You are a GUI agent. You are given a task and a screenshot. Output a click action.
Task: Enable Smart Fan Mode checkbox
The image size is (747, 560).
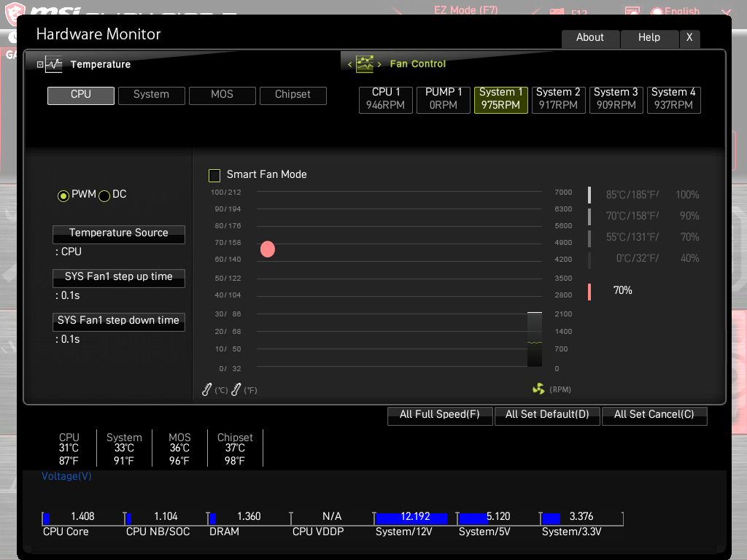pyautogui.click(x=214, y=175)
